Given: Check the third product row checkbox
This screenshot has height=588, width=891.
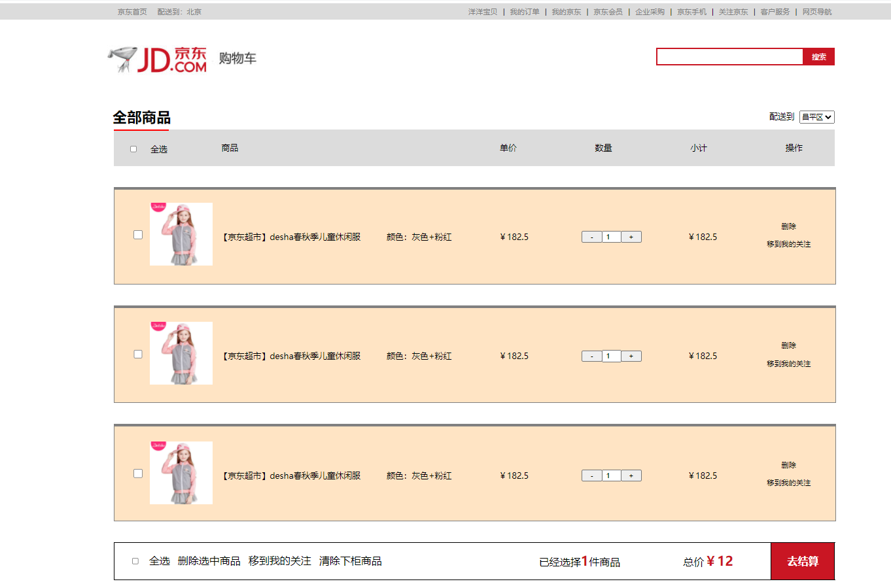Looking at the screenshot, I should point(138,474).
